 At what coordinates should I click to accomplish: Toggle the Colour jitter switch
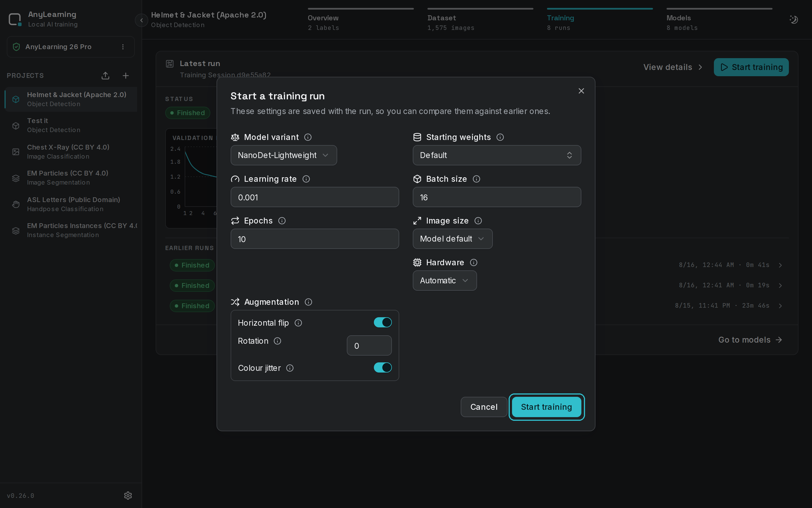383,367
